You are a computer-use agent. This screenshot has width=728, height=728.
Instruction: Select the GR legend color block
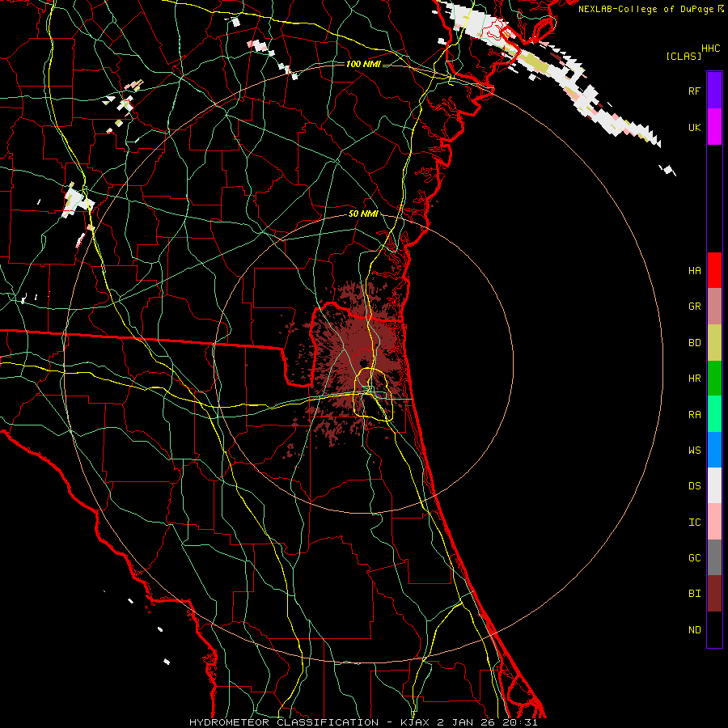pos(714,307)
